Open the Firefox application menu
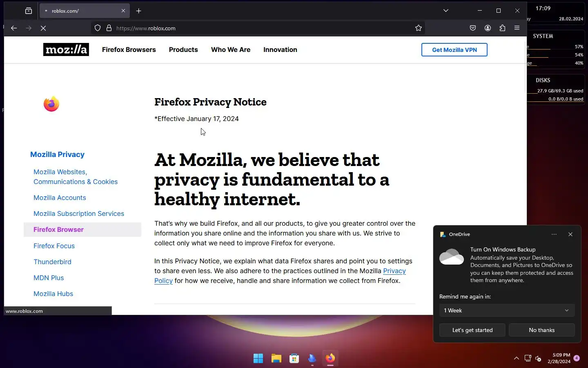This screenshot has height=368, width=588. pos(517,28)
